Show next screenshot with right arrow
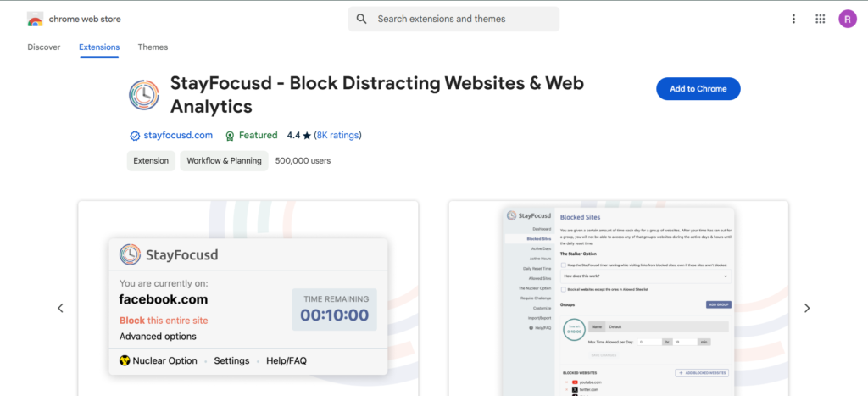 (x=807, y=308)
